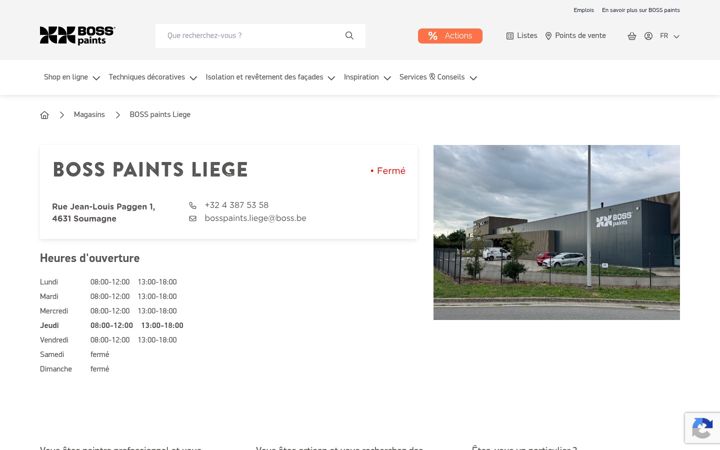The width and height of the screenshot is (720, 450).
Task: Click the BOSS paints logo
Action: click(x=77, y=35)
